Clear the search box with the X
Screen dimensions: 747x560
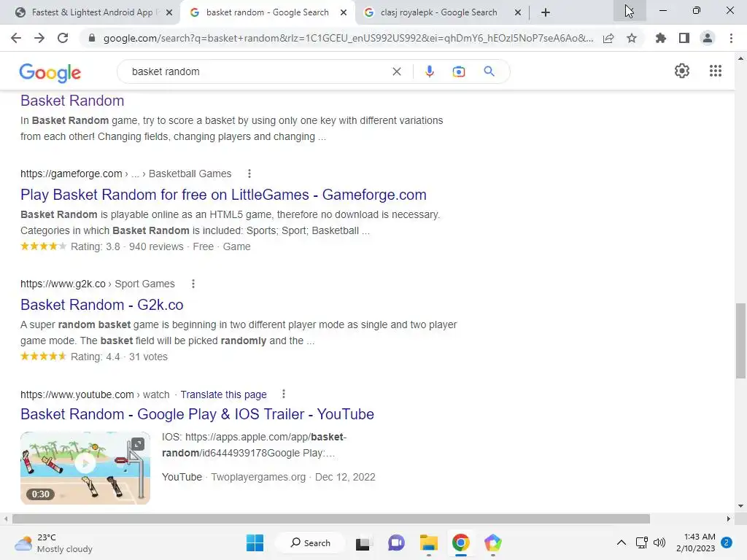pyautogui.click(x=396, y=71)
